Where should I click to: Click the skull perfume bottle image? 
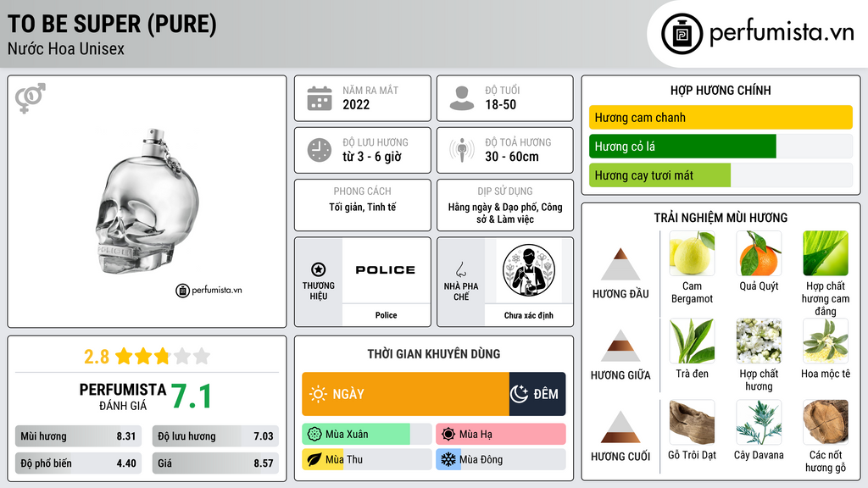147,202
